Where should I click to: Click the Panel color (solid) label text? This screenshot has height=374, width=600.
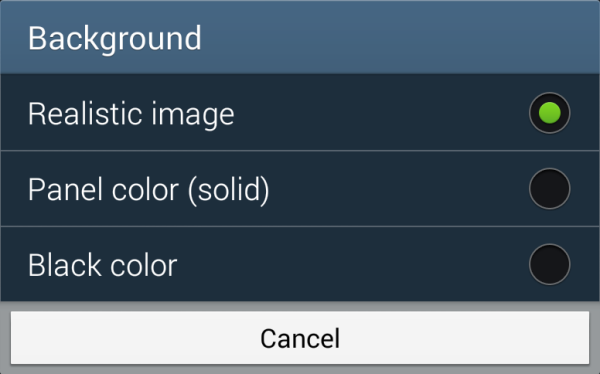click(x=148, y=189)
